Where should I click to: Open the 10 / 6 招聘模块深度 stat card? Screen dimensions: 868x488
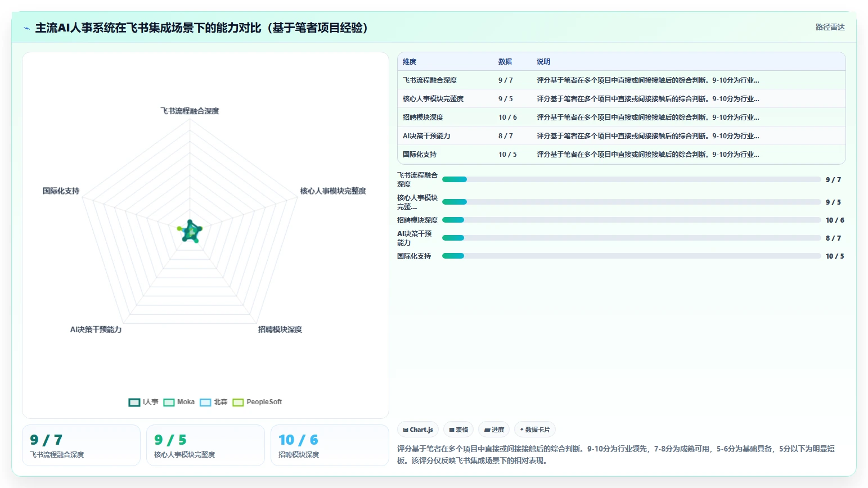tap(330, 445)
